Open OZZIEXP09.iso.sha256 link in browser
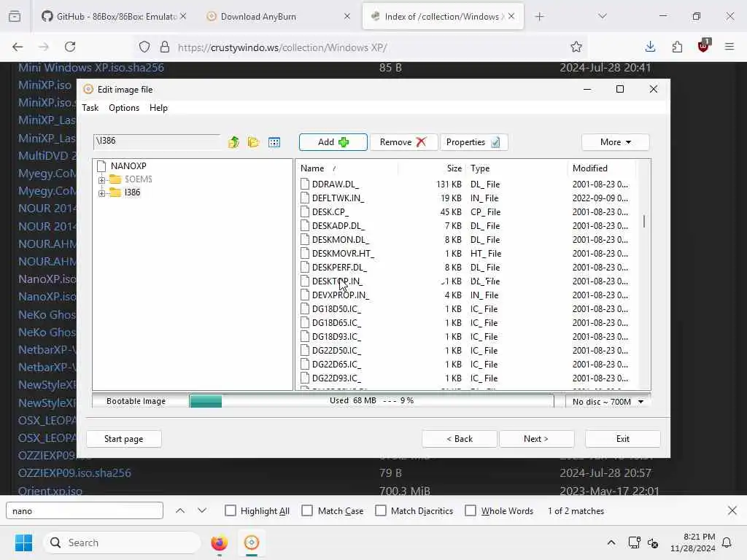 point(74,472)
